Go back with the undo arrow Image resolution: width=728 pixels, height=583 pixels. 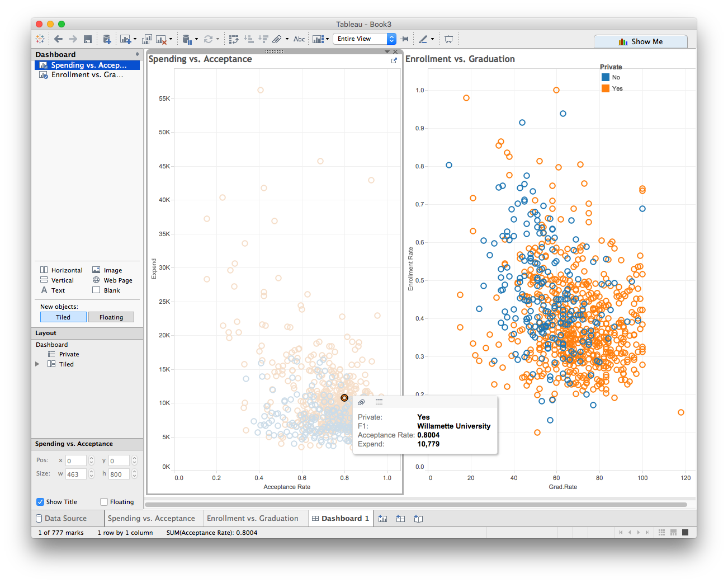click(58, 39)
